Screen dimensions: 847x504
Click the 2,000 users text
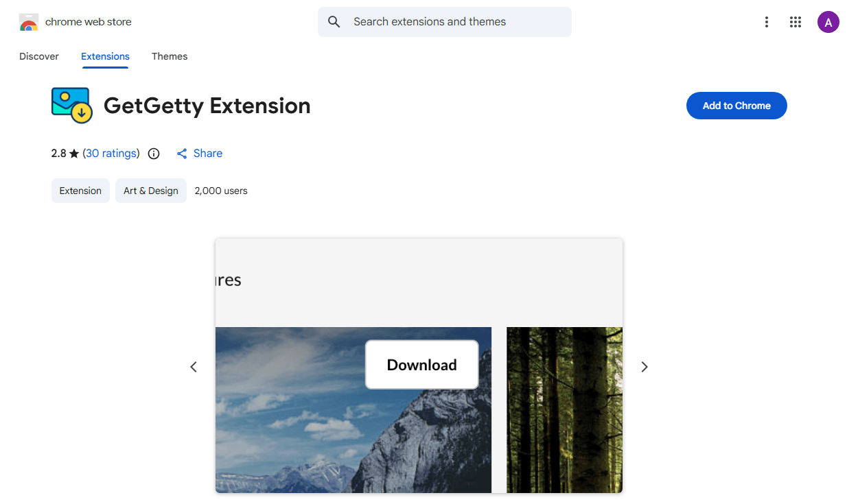pyautogui.click(x=221, y=191)
